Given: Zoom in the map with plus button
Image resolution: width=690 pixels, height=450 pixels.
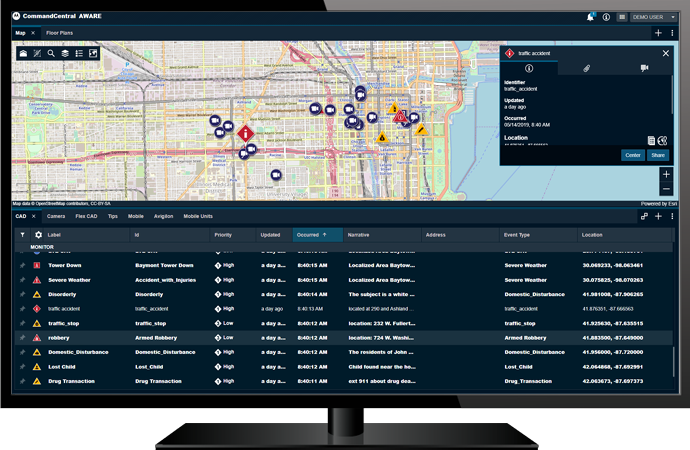Looking at the screenshot, I should point(666,174).
